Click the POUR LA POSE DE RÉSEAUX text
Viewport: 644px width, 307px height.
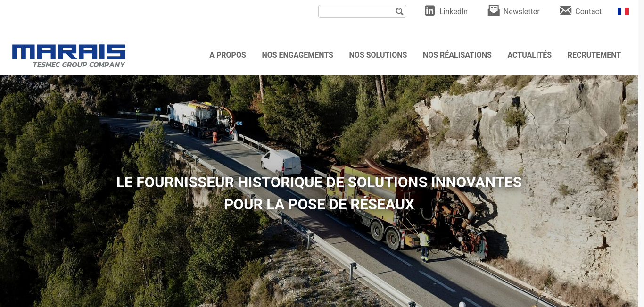pos(319,204)
